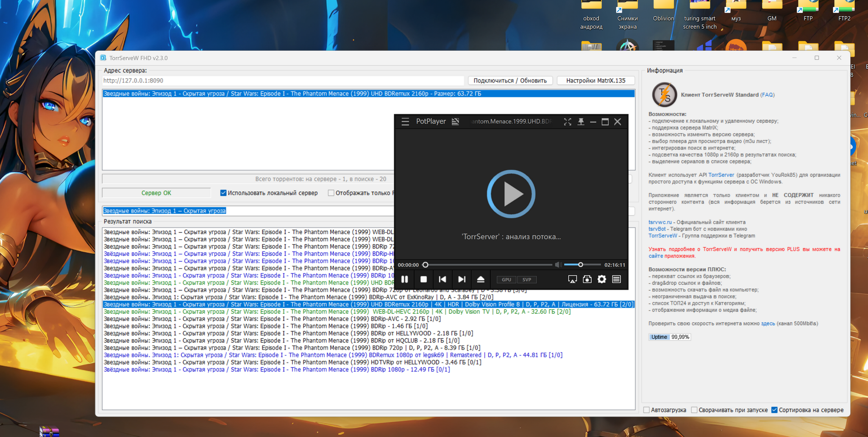
Task: Click the PotPlayer seek bar
Action: [x=487, y=265]
